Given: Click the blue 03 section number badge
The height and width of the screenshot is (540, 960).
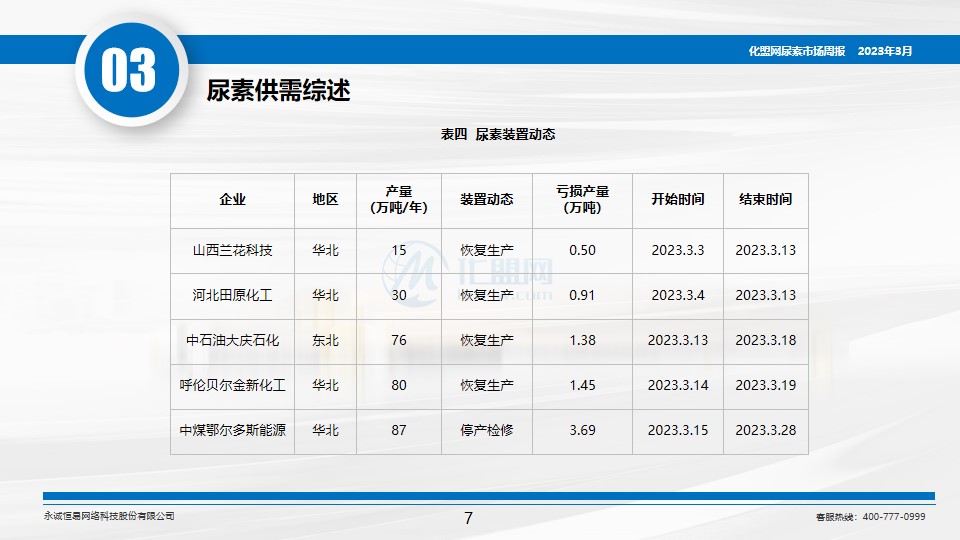Looking at the screenshot, I should (129, 72).
